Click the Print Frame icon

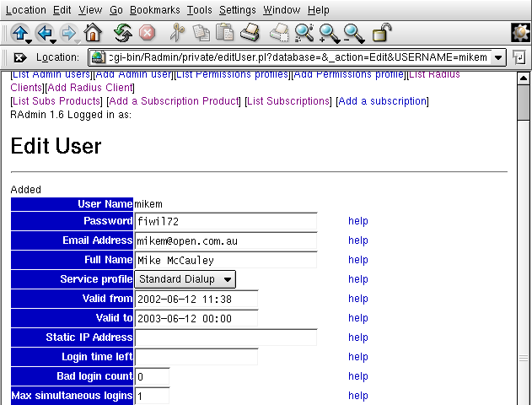279,33
